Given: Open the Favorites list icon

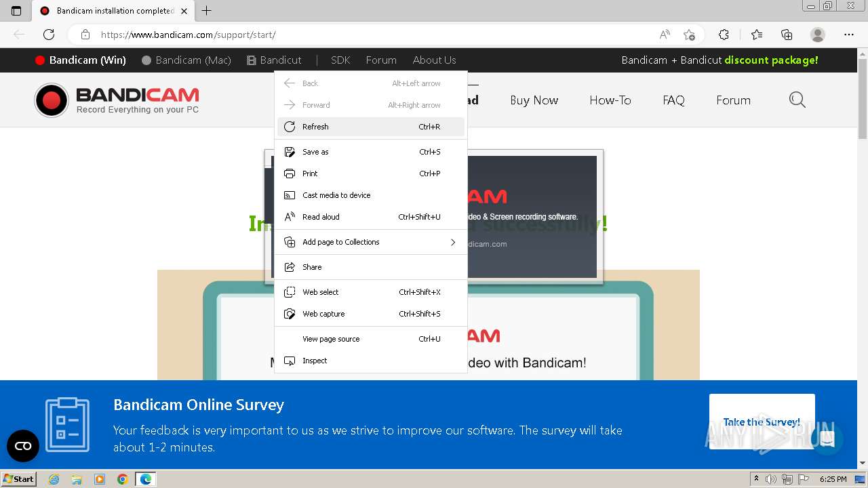Looking at the screenshot, I should tap(757, 35).
